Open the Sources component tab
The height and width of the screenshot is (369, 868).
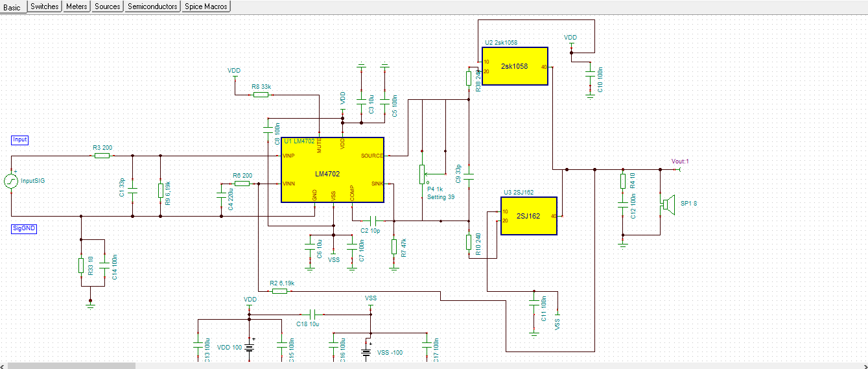[107, 6]
